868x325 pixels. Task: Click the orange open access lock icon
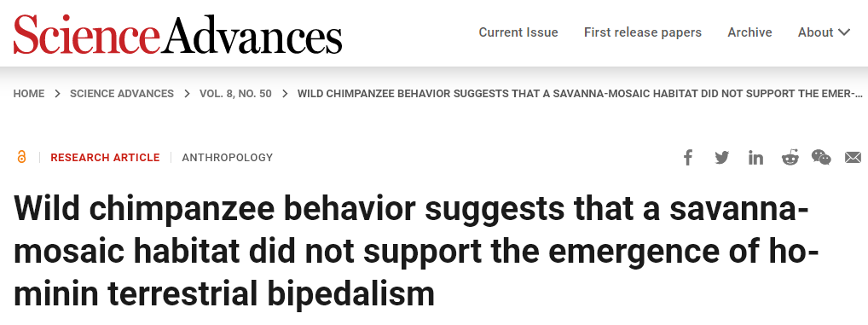(x=21, y=157)
